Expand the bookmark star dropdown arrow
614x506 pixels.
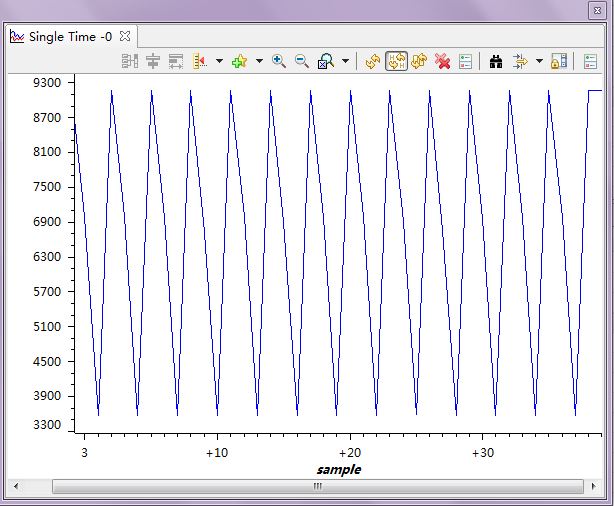click(x=259, y=61)
